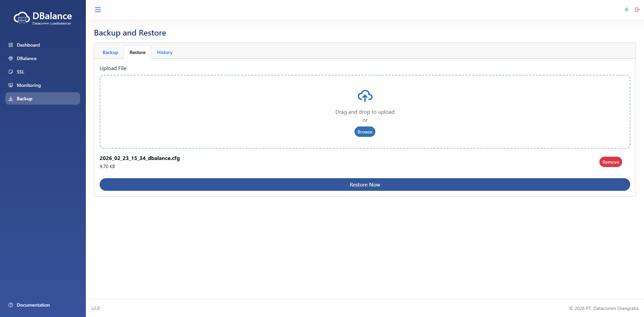Click the logout icon in header
Viewport: 644px width, 317px height.
[x=637, y=10]
